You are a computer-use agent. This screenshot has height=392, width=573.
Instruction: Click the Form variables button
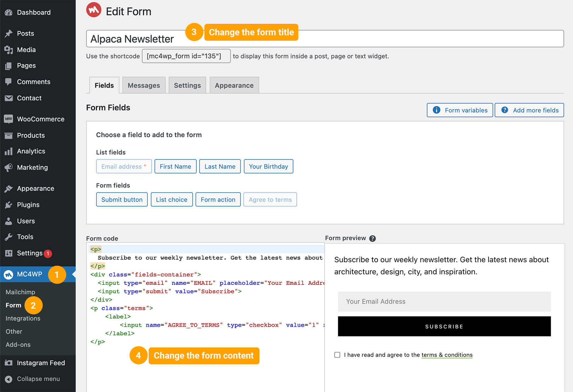pyautogui.click(x=460, y=110)
